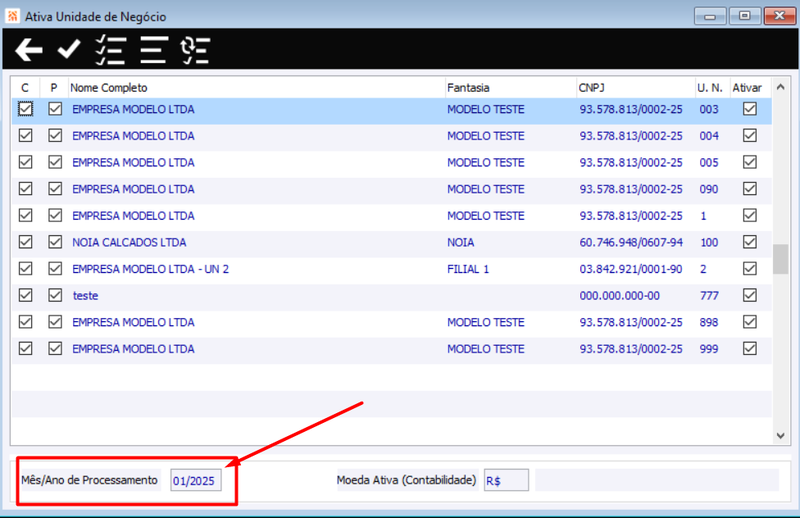Toggle Ativar checkbox for unit 100
This screenshot has width=800, height=518.
click(749, 242)
